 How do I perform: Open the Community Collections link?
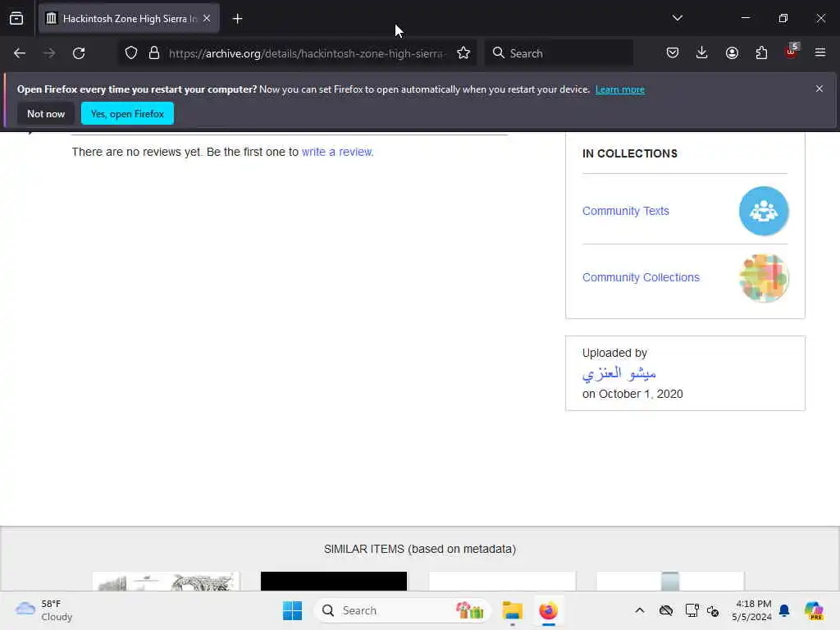(x=641, y=277)
